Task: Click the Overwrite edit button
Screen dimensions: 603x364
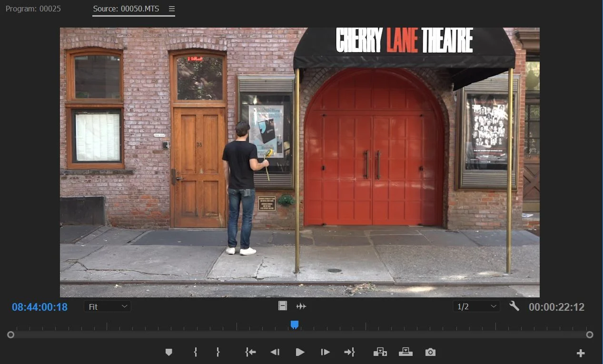Action: pyautogui.click(x=405, y=352)
